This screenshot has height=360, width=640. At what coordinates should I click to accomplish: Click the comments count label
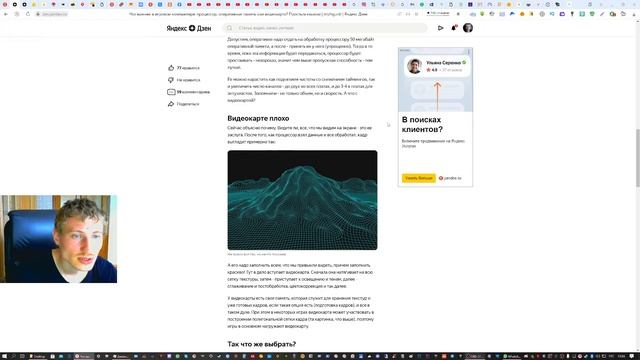point(193,92)
